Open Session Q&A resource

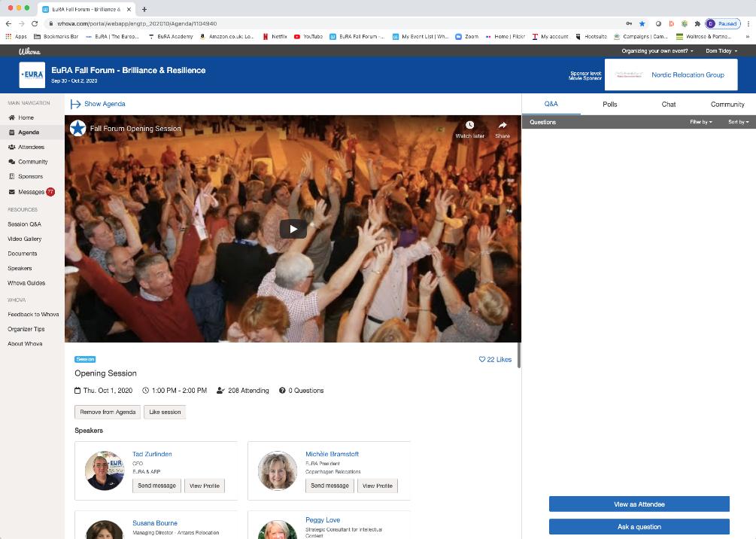(24, 224)
